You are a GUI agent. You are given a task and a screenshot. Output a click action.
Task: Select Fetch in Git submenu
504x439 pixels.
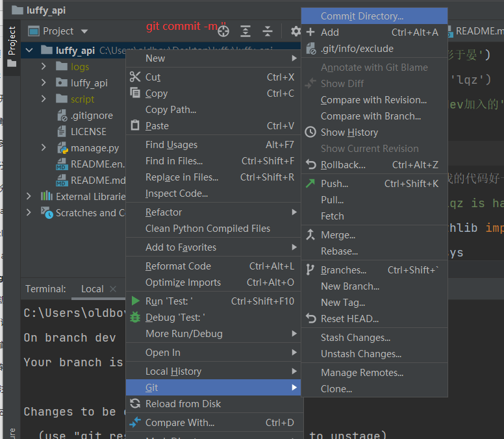pyautogui.click(x=375, y=216)
